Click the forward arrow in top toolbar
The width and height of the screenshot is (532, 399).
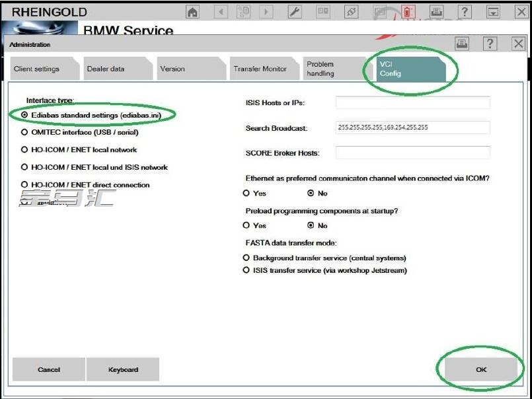pos(266,12)
